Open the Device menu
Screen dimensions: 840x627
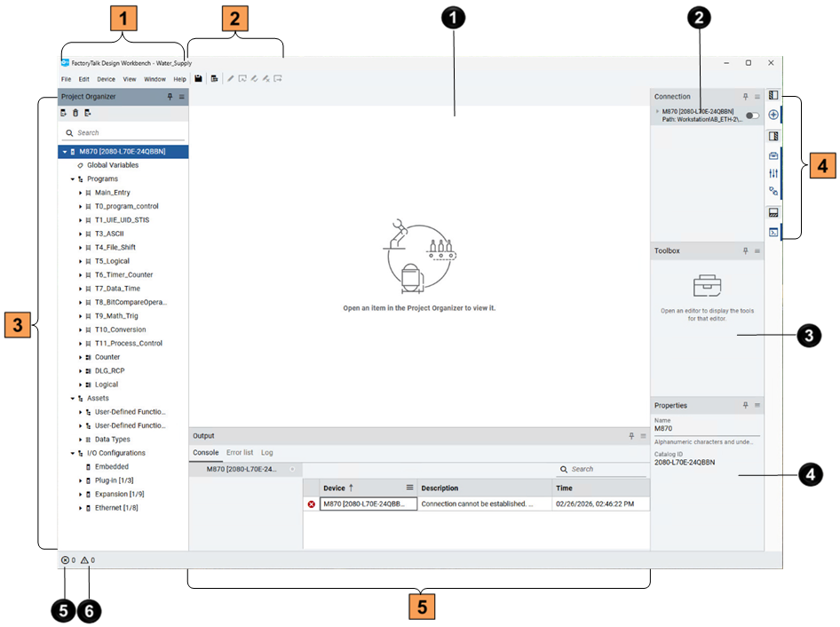pyautogui.click(x=106, y=79)
